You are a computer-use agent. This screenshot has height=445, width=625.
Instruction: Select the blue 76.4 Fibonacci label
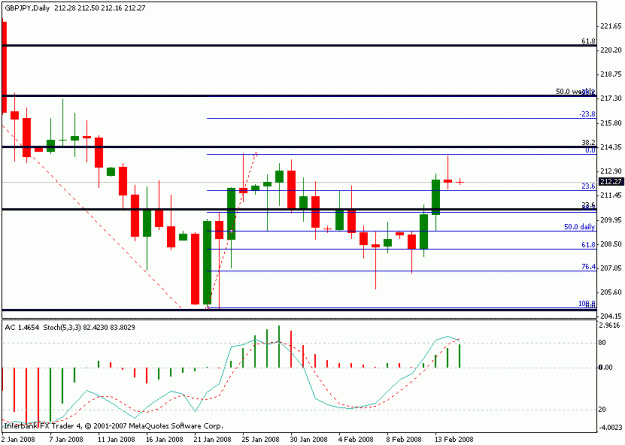coord(588,266)
